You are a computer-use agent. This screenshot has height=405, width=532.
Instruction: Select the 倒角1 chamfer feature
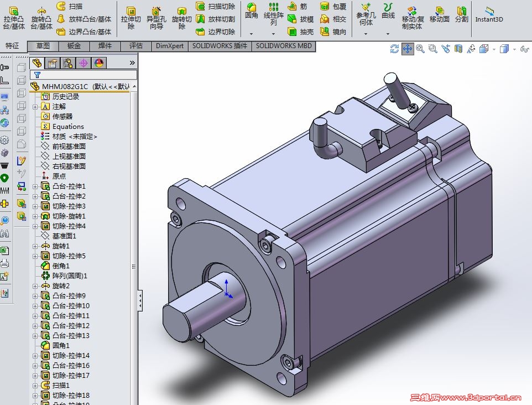[55, 266]
